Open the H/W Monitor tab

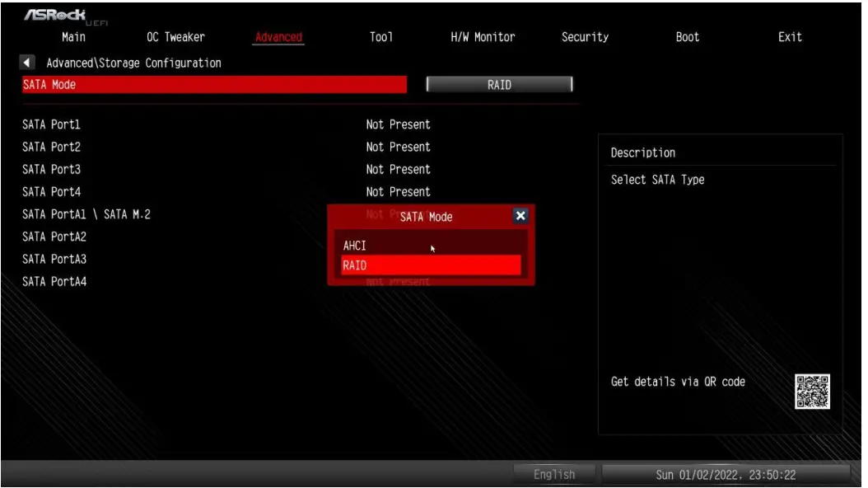[482, 36]
